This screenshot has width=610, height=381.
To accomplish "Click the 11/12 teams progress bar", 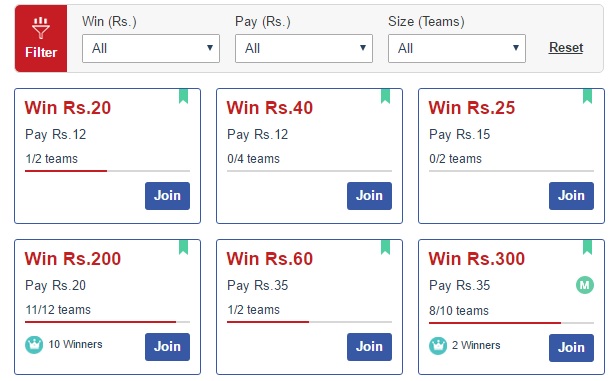I will pyautogui.click(x=107, y=322).
